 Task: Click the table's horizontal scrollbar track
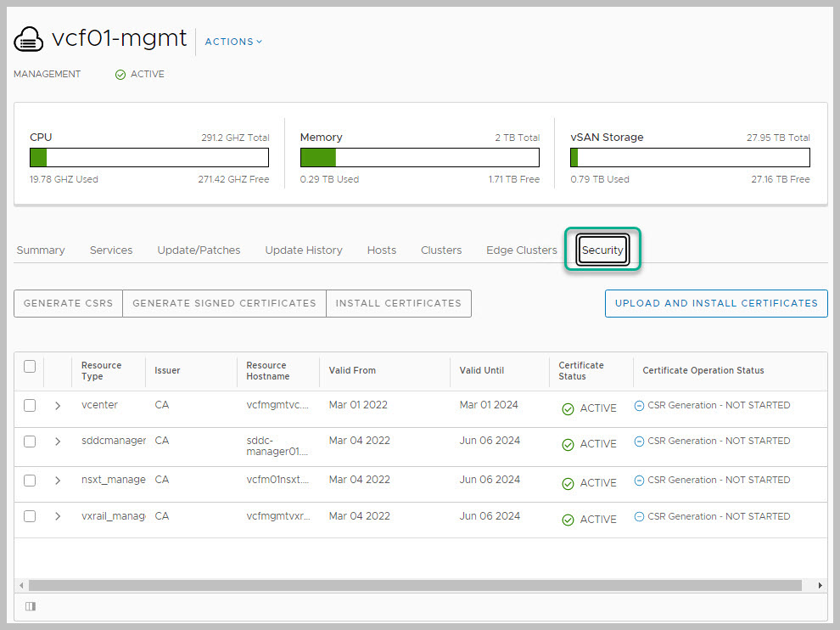416,586
